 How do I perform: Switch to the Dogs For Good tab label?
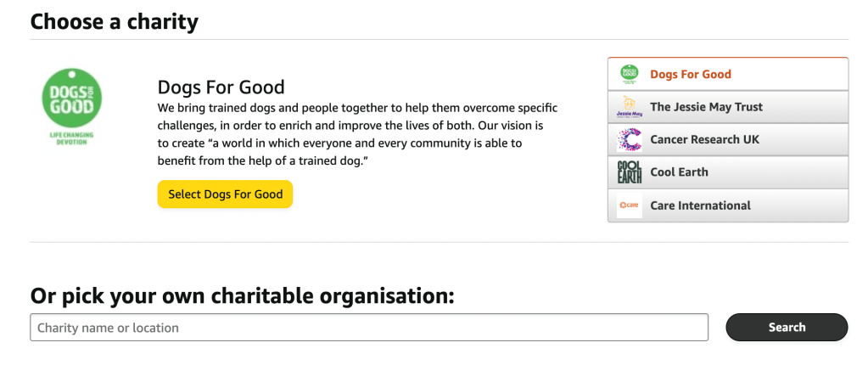(x=690, y=74)
